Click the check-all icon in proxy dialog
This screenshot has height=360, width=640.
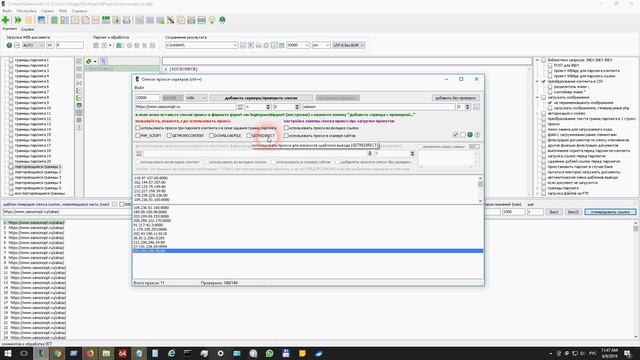coord(456,135)
